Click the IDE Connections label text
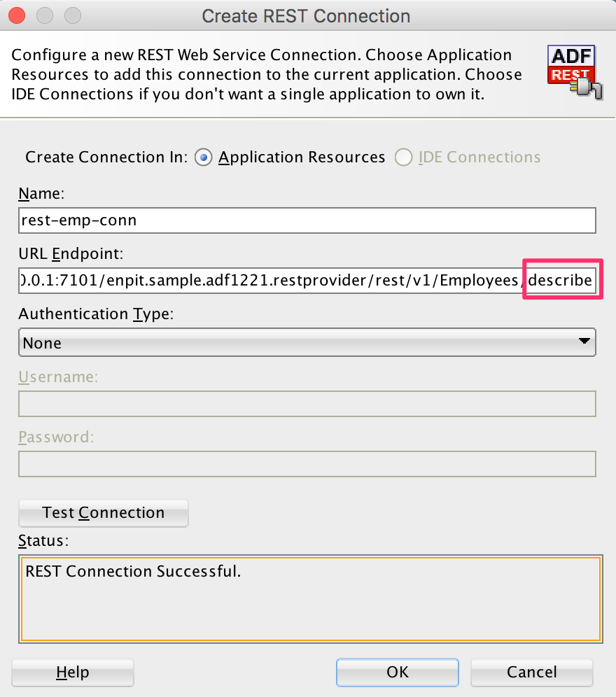The height and width of the screenshot is (697, 616). [x=479, y=157]
